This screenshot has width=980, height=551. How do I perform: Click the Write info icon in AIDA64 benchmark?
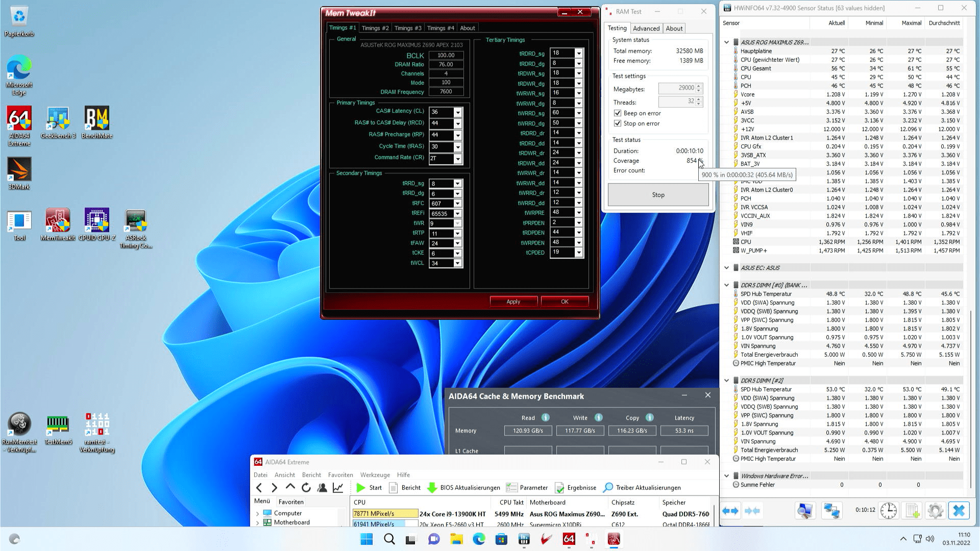click(x=599, y=417)
